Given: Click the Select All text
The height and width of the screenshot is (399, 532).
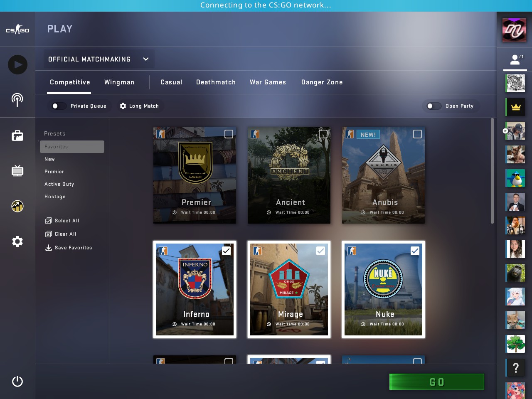Looking at the screenshot, I should click(67, 221).
